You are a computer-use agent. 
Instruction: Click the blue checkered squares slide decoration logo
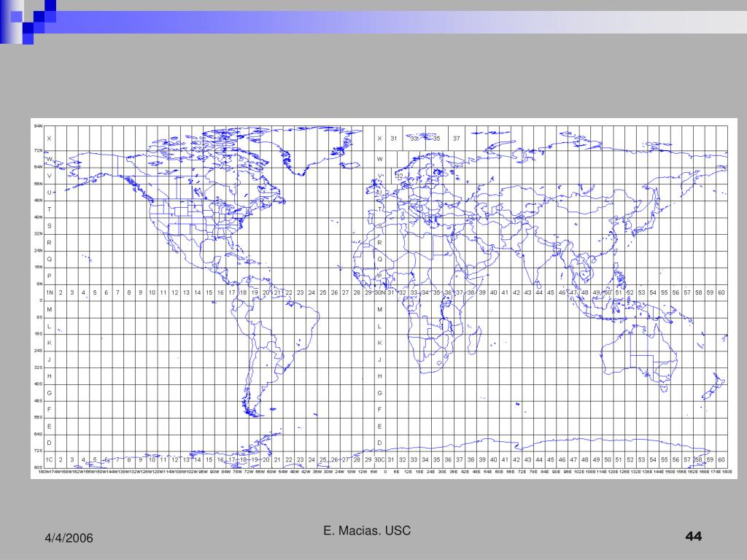(28, 21)
